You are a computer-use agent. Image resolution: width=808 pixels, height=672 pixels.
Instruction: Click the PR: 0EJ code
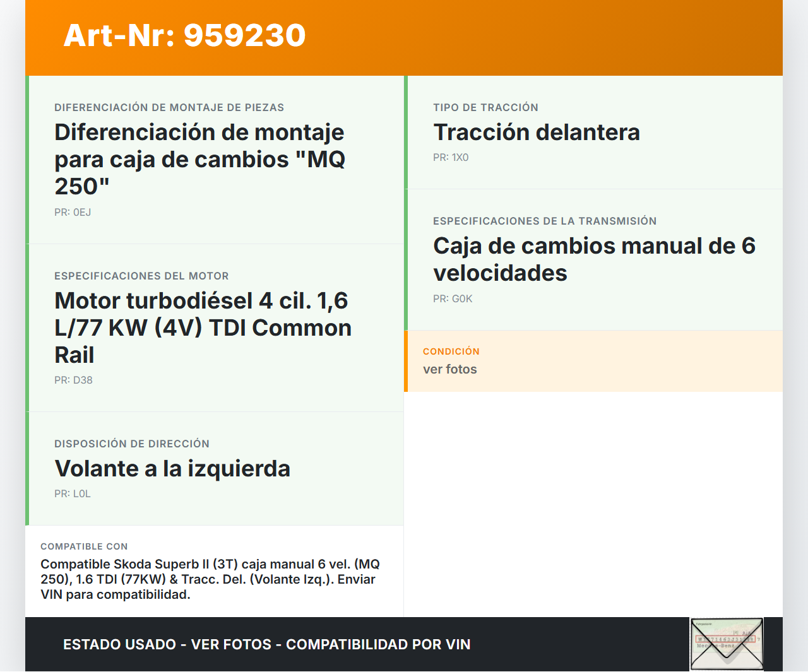(73, 213)
